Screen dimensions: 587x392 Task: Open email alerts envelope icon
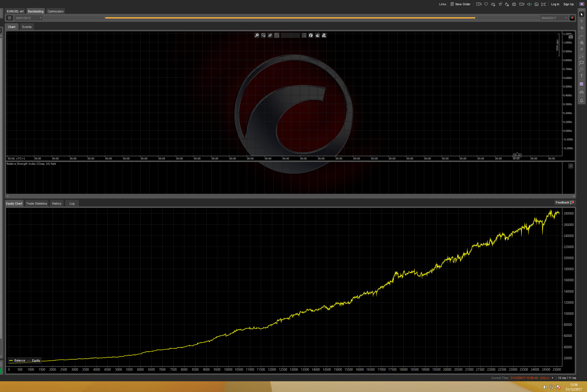pos(522,4)
